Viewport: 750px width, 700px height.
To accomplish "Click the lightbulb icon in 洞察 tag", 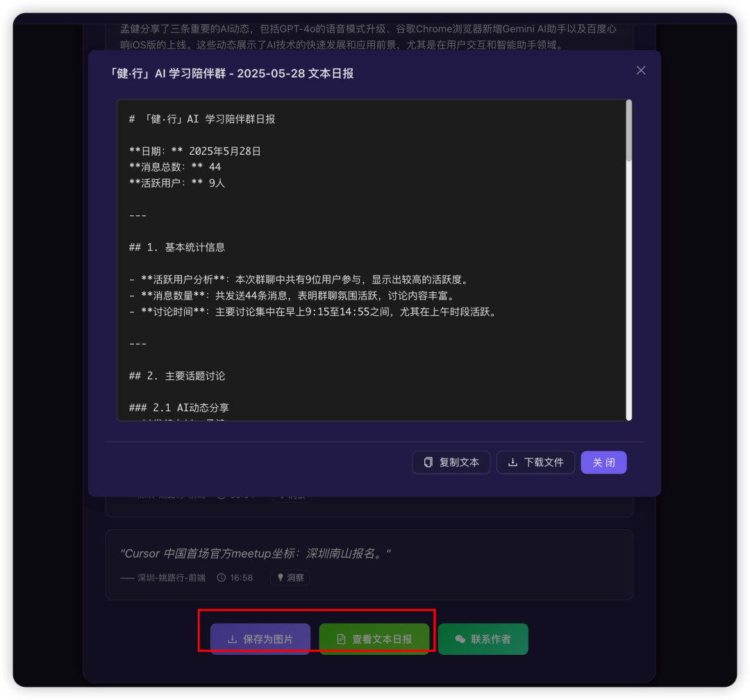I will point(281,578).
